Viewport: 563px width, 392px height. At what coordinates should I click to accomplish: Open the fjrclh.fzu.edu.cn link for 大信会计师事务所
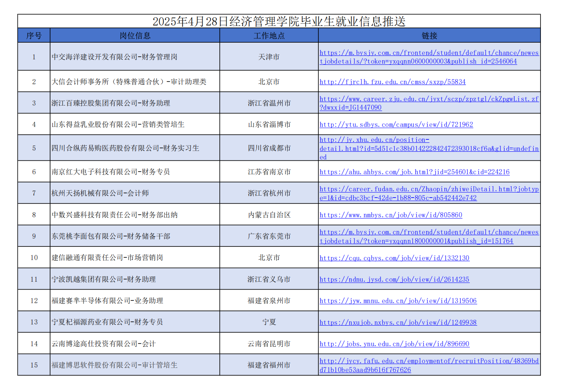click(x=392, y=82)
